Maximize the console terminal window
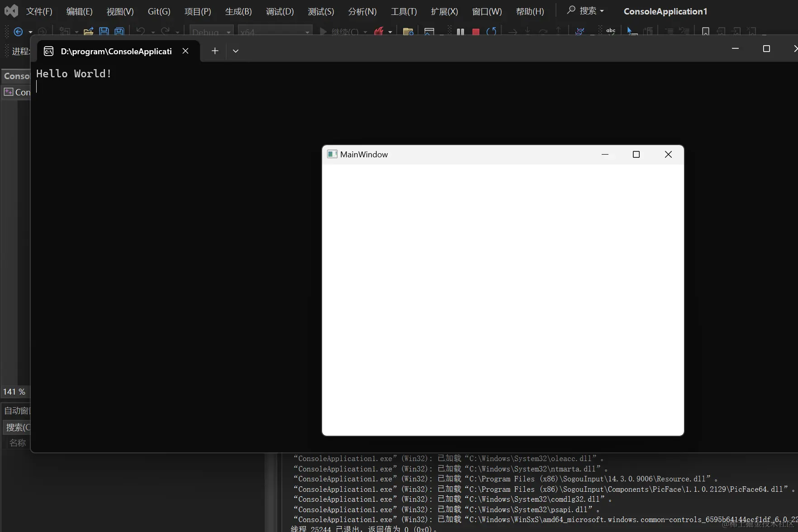Viewport: 798px width, 532px height. [766, 49]
